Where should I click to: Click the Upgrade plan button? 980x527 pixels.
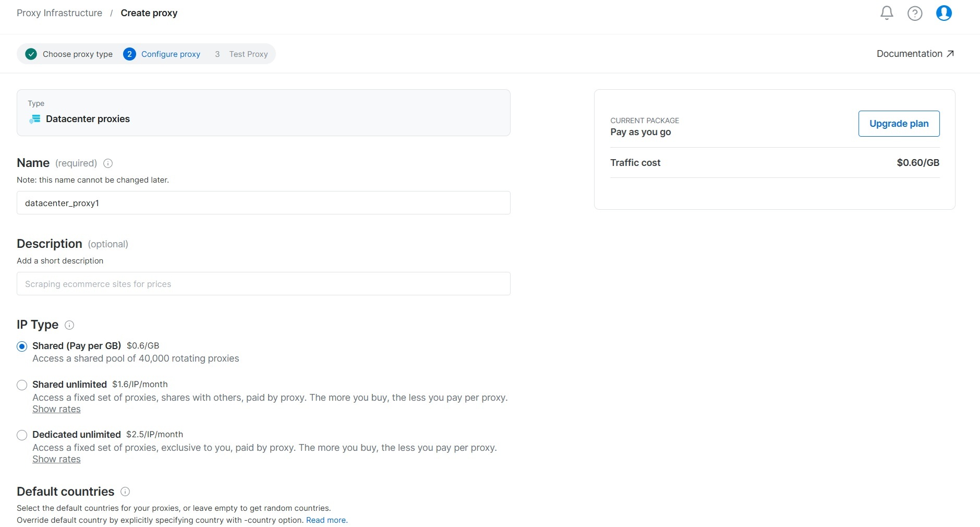tap(899, 124)
